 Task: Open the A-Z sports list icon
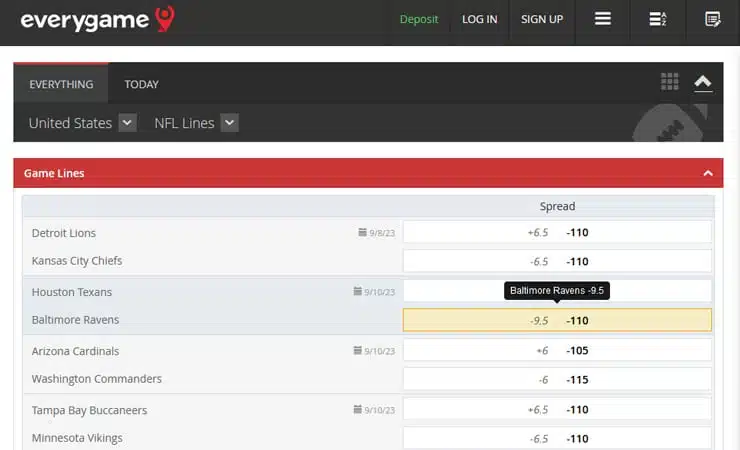click(657, 19)
